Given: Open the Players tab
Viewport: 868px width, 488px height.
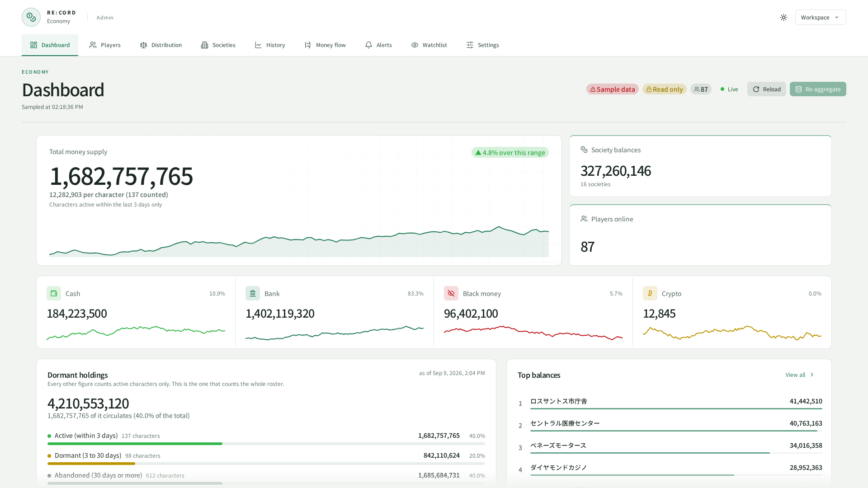Looking at the screenshot, I should click(105, 45).
